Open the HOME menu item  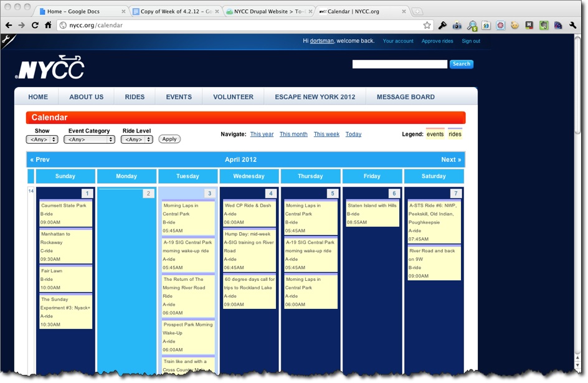click(38, 97)
